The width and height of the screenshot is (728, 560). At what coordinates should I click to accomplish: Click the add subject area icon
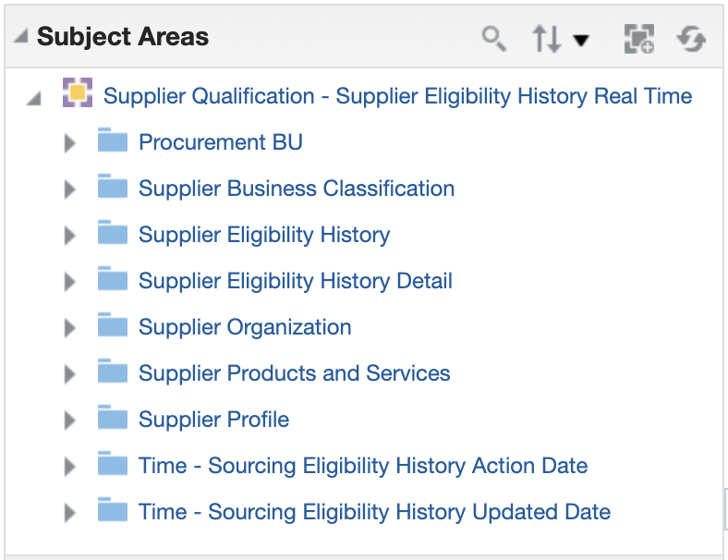(x=638, y=39)
